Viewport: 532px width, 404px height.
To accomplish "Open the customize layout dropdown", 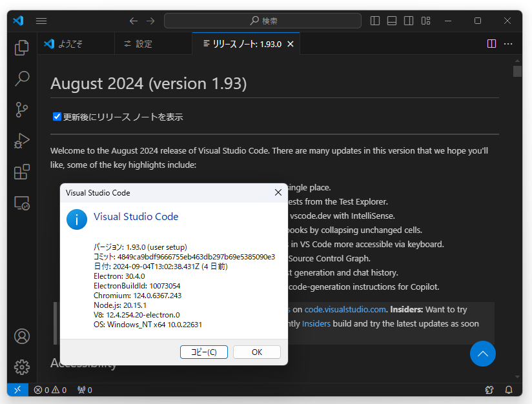I will click(425, 20).
